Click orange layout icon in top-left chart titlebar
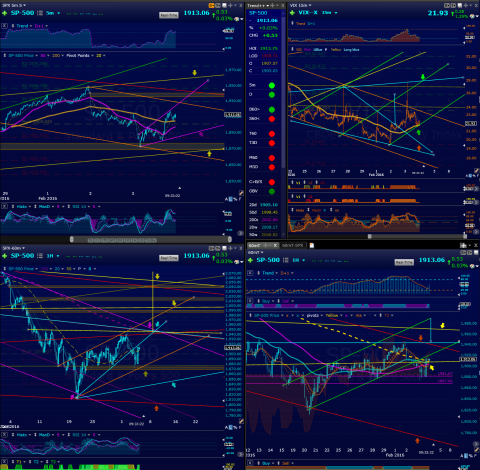This screenshot has width=480, height=470. coord(211,5)
